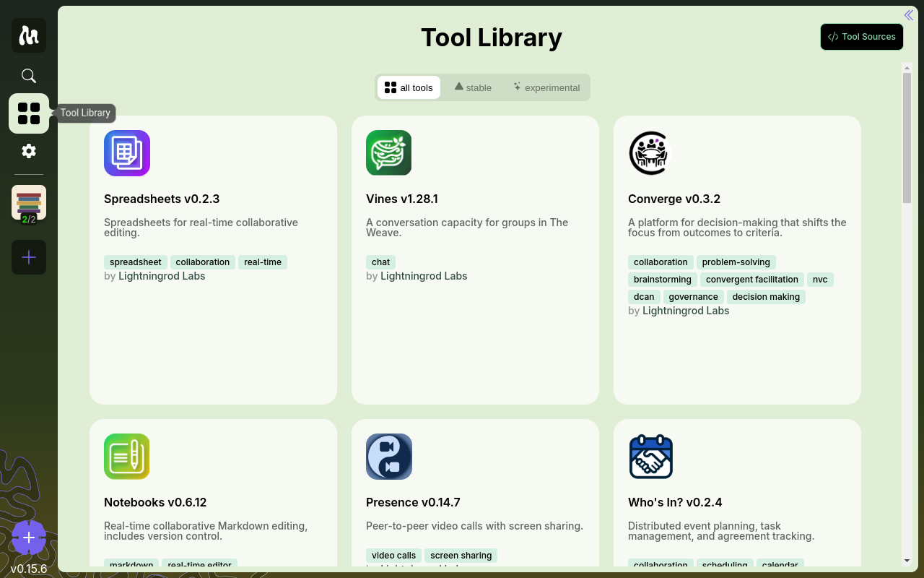Click Lightningrod Labs under Vines

click(x=424, y=276)
